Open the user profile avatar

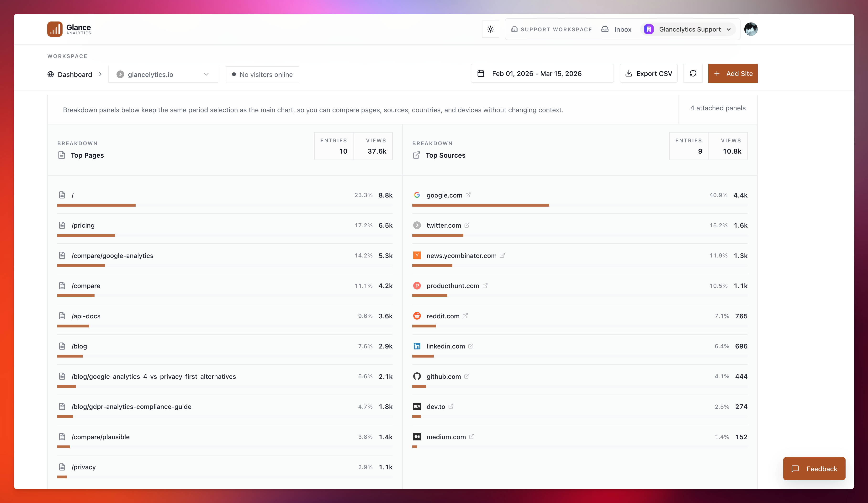point(751,29)
